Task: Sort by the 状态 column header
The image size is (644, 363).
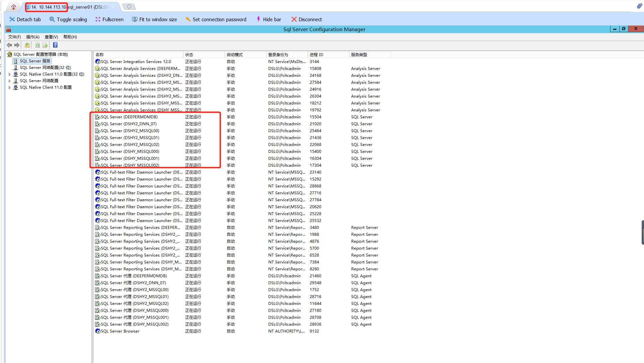Action: pos(204,55)
